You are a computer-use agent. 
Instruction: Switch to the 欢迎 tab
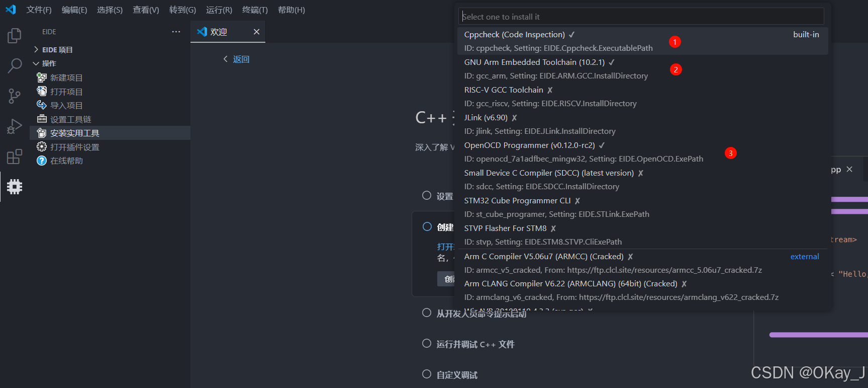click(228, 32)
